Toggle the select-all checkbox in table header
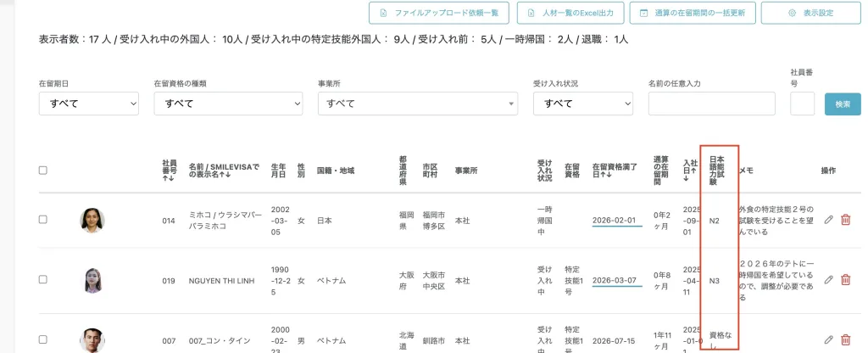The height and width of the screenshot is (353, 868). [x=43, y=170]
